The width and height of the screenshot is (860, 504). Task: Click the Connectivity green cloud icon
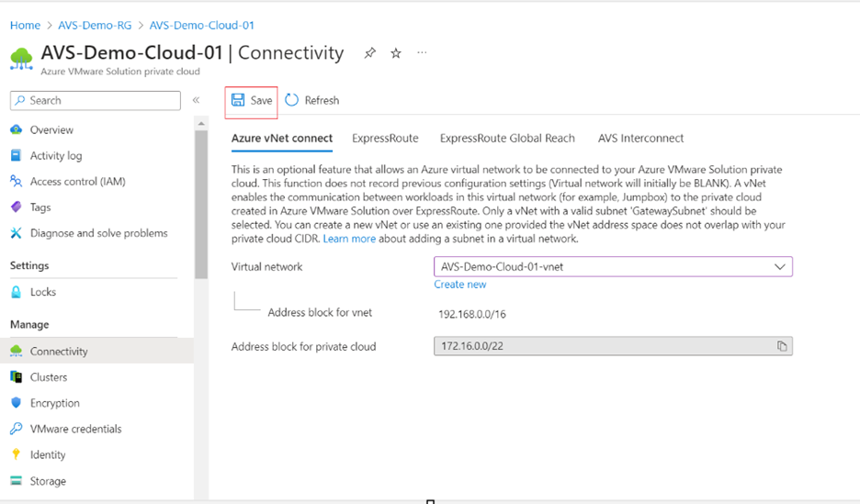click(16, 352)
